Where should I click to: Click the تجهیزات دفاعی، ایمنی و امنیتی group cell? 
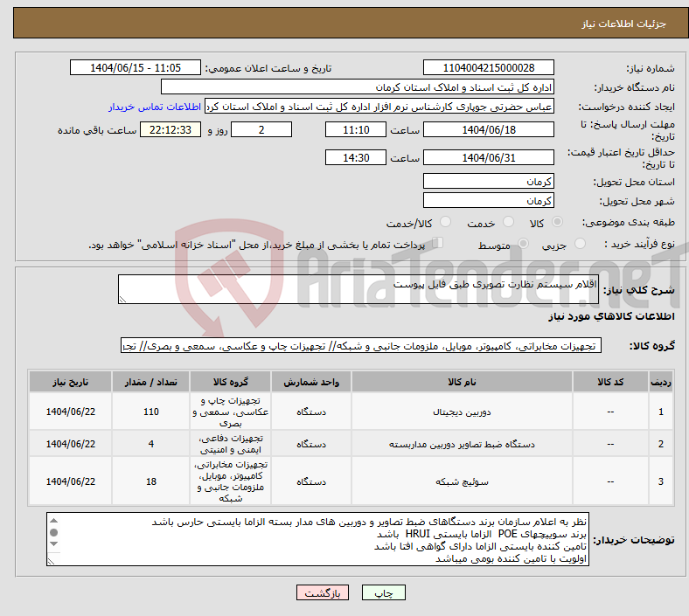231,444
